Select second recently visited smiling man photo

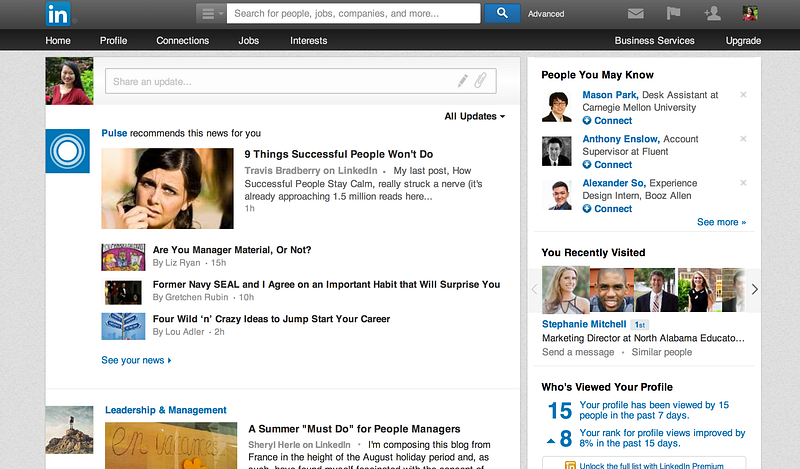pos(612,290)
